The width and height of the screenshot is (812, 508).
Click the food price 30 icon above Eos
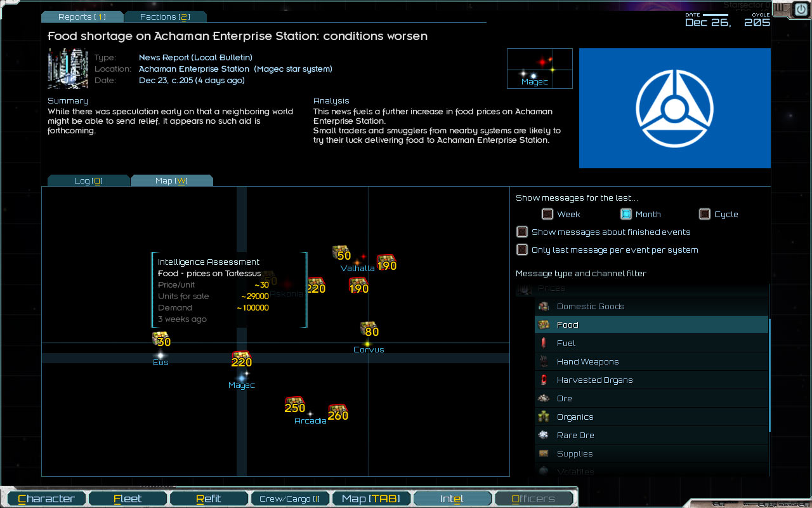161,339
